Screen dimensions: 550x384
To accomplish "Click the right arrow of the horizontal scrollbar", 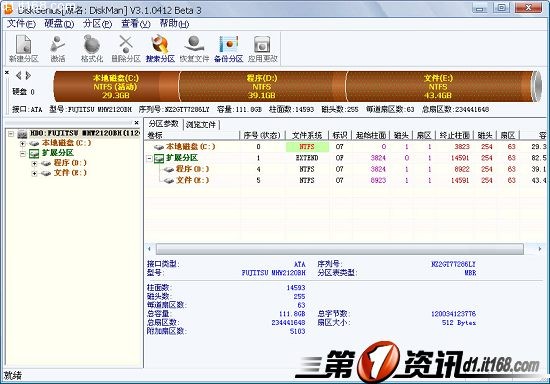I will (x=539, y=249).
